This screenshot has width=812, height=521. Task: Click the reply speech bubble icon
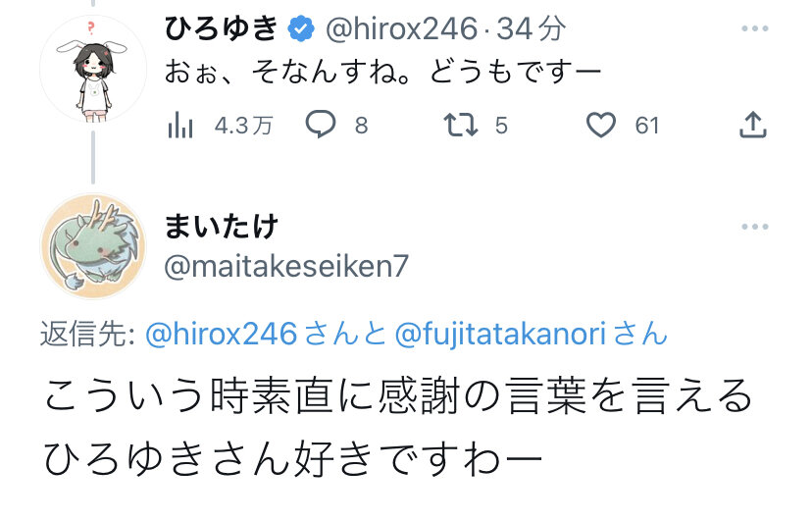(x=321, y=125)
